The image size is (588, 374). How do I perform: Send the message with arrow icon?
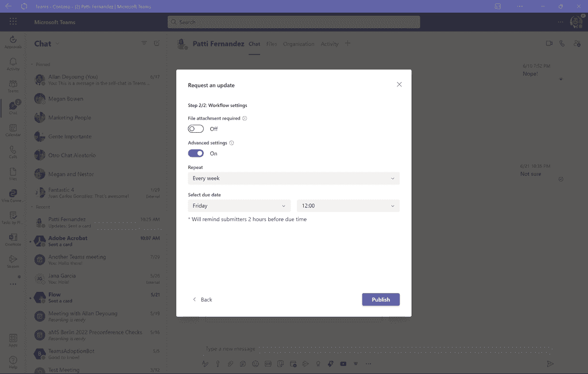point(550,364)
